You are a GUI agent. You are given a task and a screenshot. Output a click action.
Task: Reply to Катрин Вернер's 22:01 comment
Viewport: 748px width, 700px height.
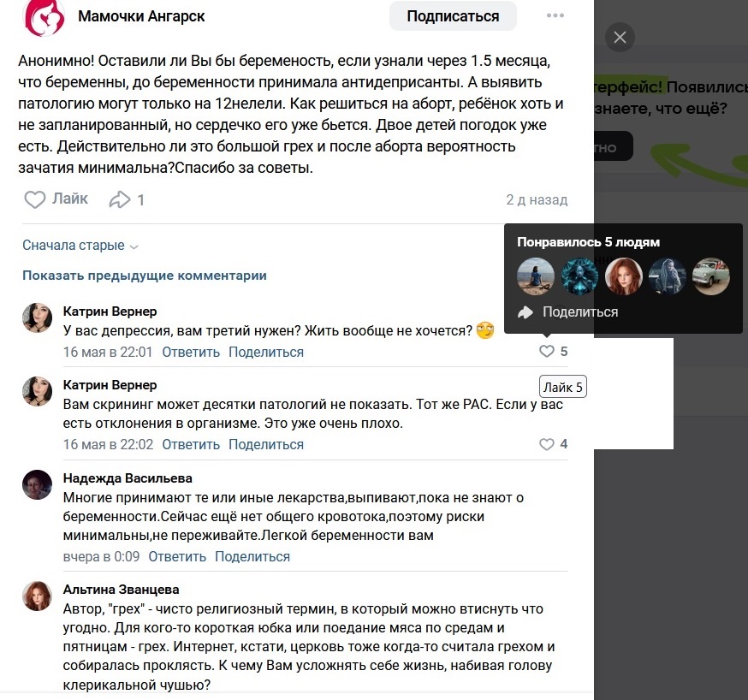pos(191,352)
